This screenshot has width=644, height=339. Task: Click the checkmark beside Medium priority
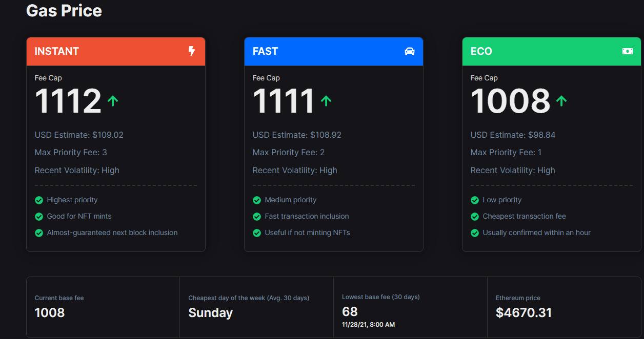(257, 200)
